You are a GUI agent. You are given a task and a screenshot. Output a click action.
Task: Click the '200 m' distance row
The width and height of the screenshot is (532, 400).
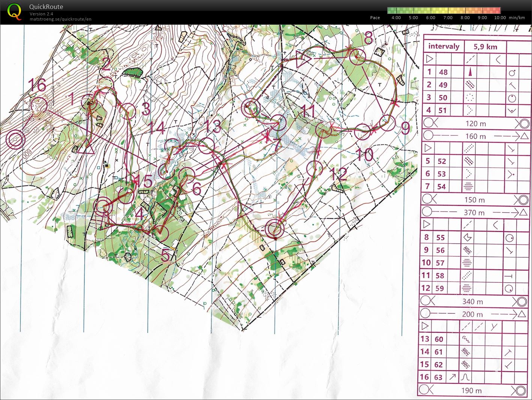(472, 314)
